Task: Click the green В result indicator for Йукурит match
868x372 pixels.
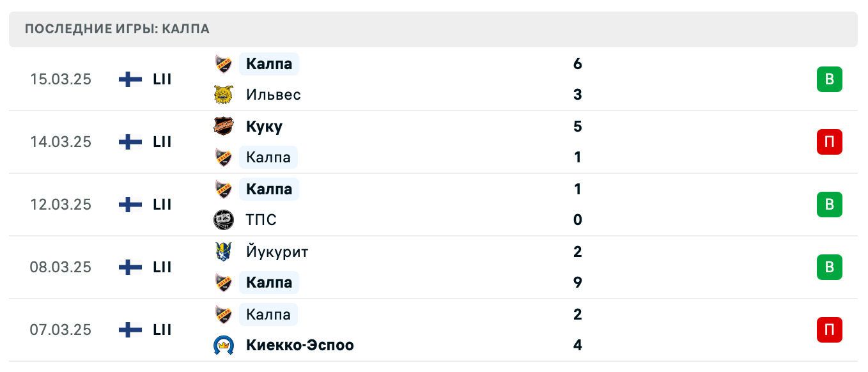Action: [829, 267]
